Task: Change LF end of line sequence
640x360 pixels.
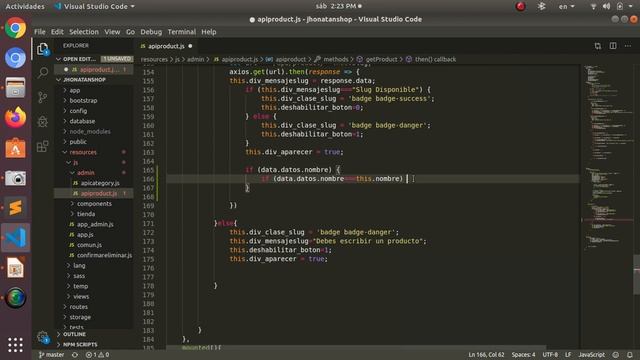Action: pyautogui.click(x=568, y=355)
